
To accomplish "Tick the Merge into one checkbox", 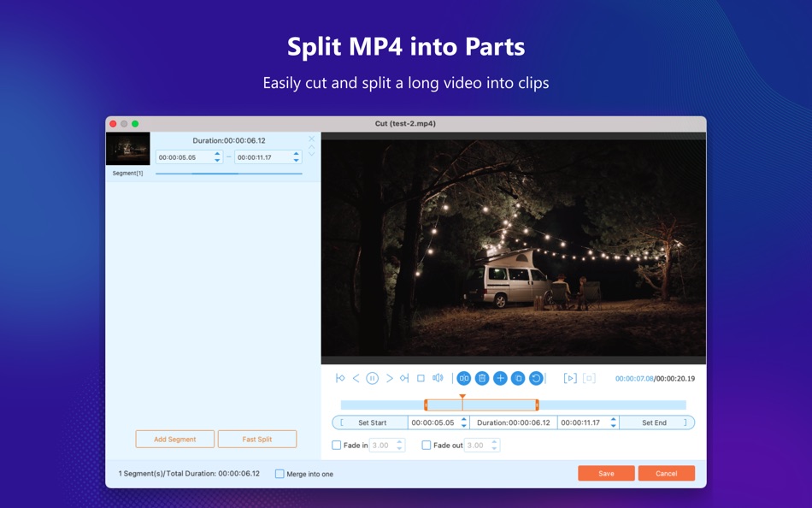I will tap(279, 474).
